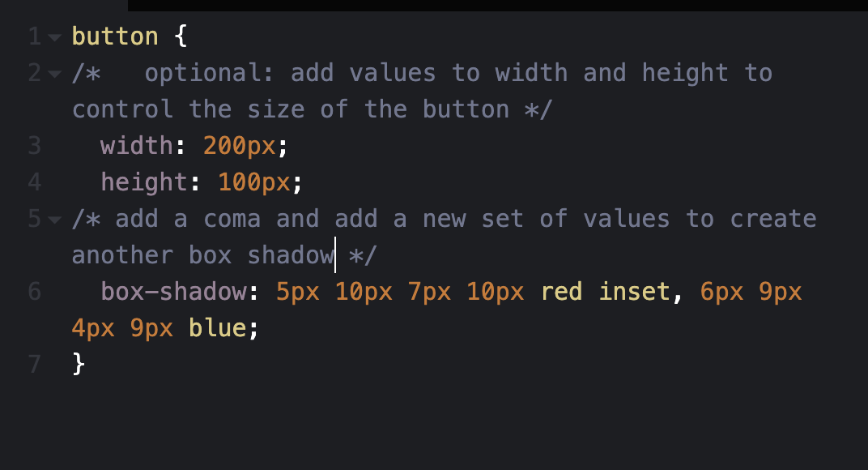The height and width of the screenshot is (470, 868).
Task: Collapse the comment fold arrow on line 2
Action: point(55,74)
